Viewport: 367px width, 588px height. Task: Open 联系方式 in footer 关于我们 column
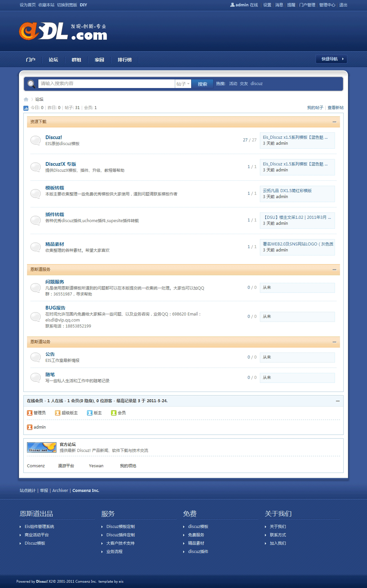tap(278, 535)
